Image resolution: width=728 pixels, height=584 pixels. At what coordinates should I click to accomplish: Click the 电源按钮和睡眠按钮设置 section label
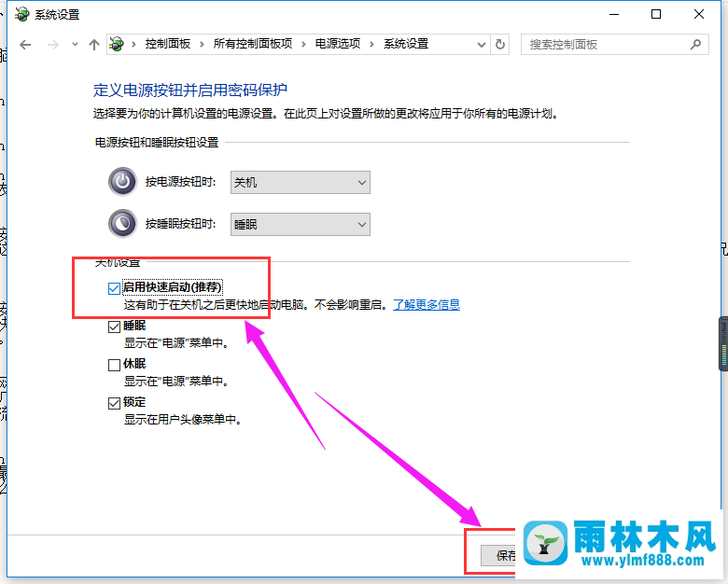(x=157, y=143)
